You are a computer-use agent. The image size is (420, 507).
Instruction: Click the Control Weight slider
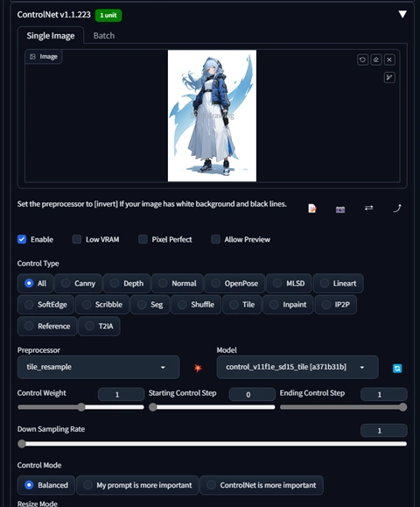80,407
